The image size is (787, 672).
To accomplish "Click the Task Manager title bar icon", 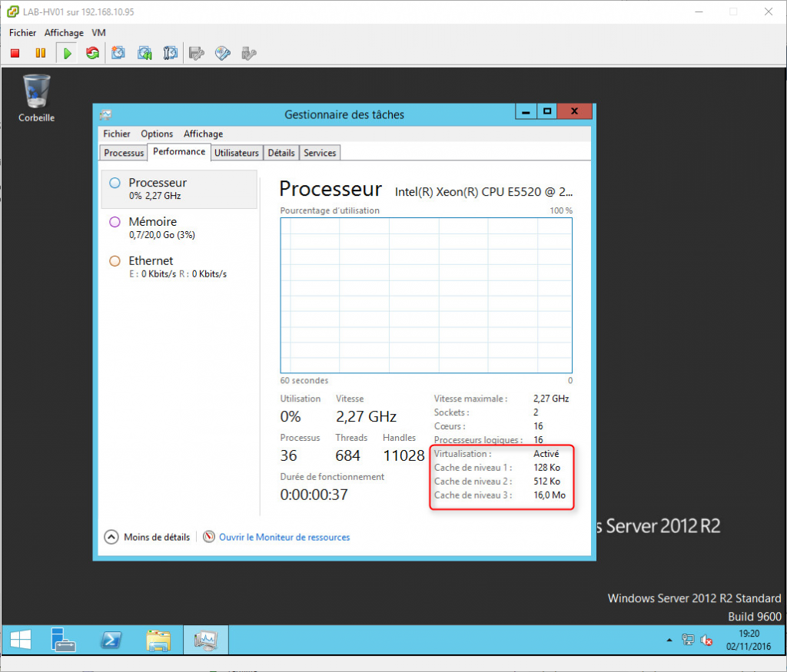I will coord(105,115).
